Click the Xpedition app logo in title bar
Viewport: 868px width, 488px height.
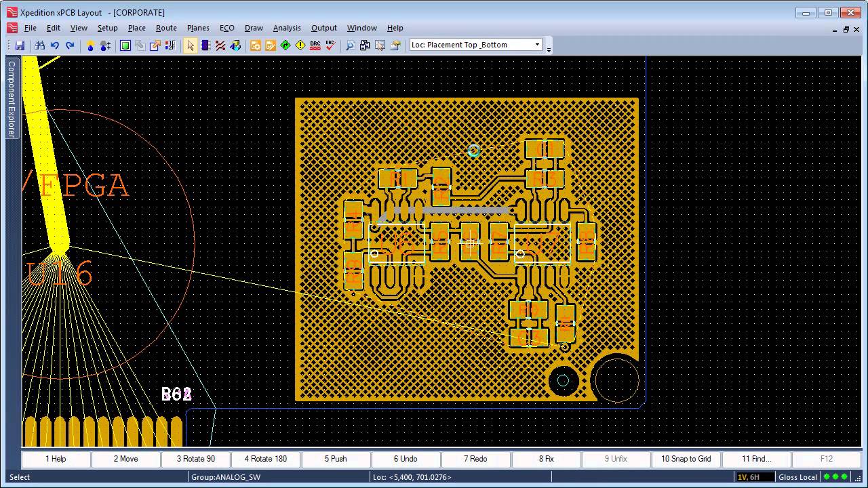[12, 12]
